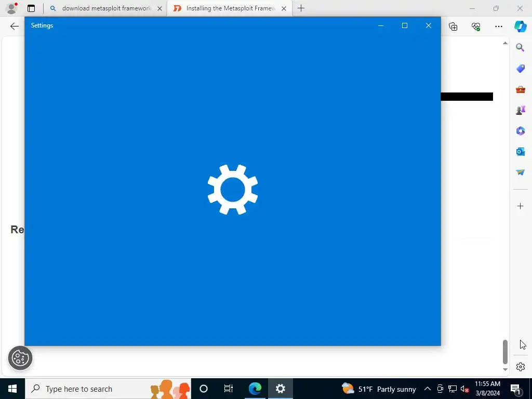Open the Edge sidebar Games chess icon
This screenshot has width=532, height=399.
pos(520,110)
